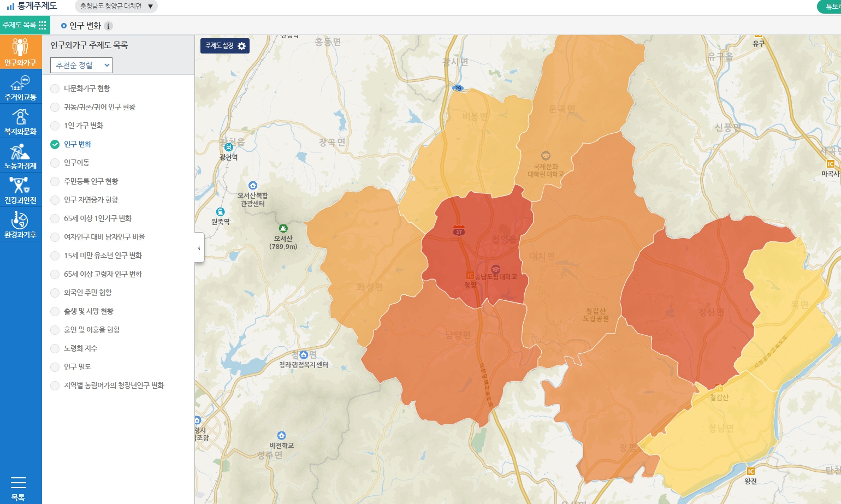Select the 다문화가구 현황 radio option
Viewport: 841px width, 504px height.
pos(55,88)
